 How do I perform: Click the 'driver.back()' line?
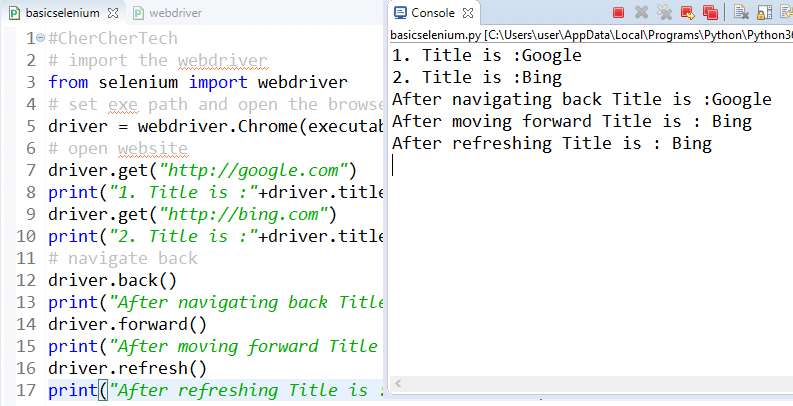click(112, 281)
